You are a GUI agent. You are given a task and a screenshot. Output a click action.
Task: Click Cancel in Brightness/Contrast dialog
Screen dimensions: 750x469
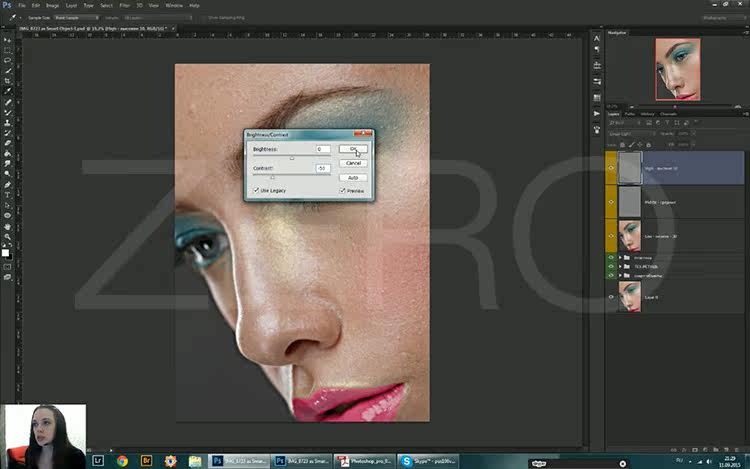click(x=353, y=164)
